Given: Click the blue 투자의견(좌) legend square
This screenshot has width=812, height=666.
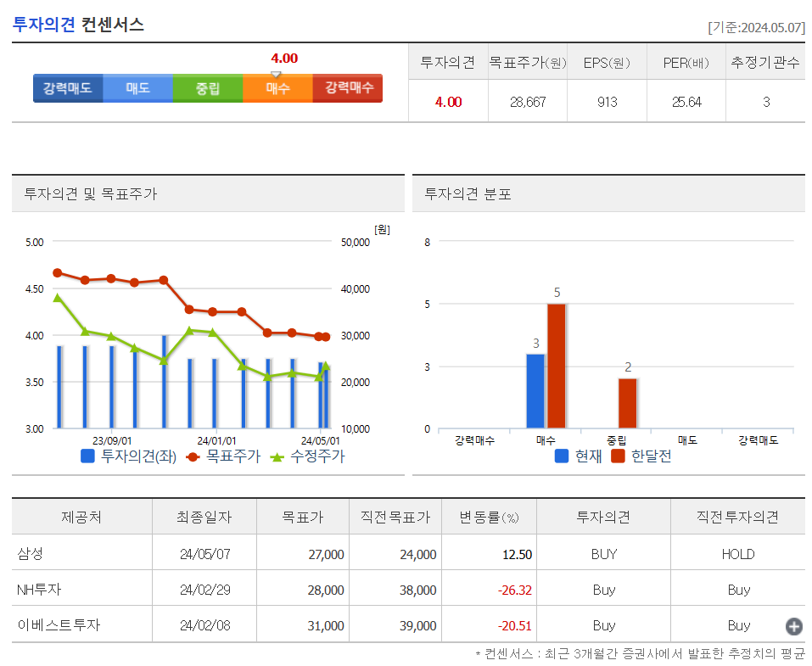Looking at the screenshot, I should (88, 456).
